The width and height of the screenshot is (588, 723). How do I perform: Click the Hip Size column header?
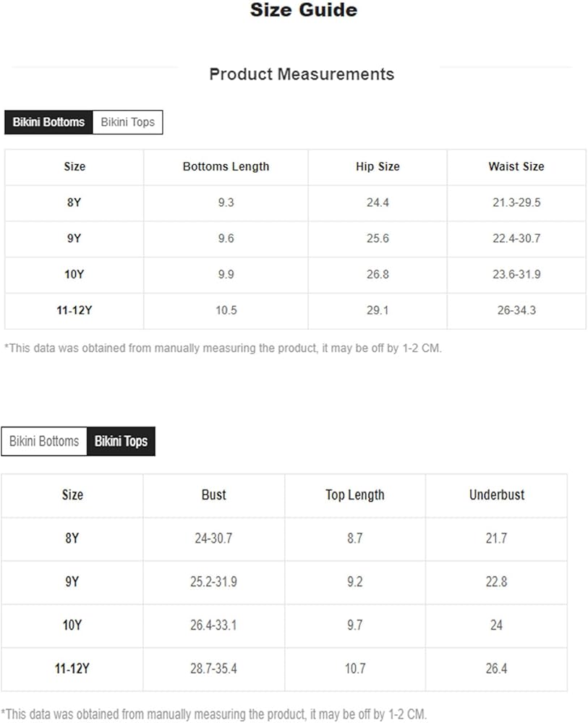[378, 166]
